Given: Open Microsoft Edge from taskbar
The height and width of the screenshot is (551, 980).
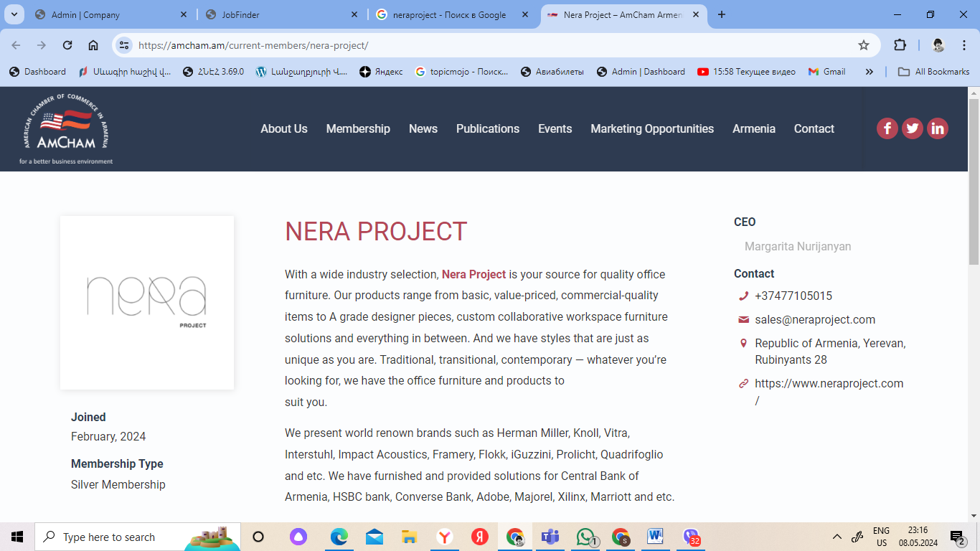Looking at the screenshot, I should (339, 537).
